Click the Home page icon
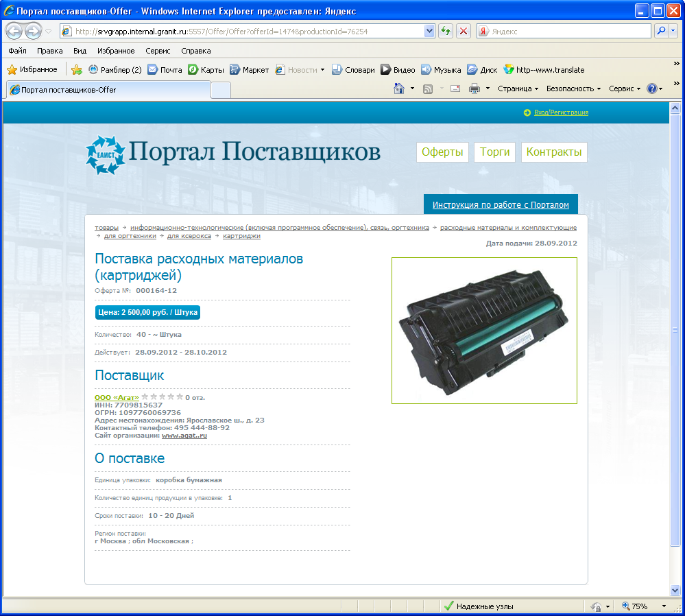The width and height of the screenshot is (685, 616). (399, 88)
